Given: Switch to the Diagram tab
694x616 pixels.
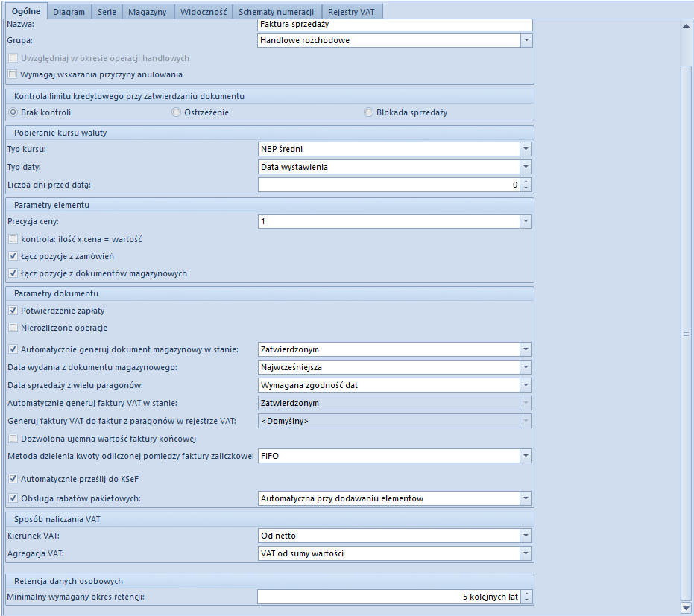Looking at the screenshot, I should click(x=69, y=12).
